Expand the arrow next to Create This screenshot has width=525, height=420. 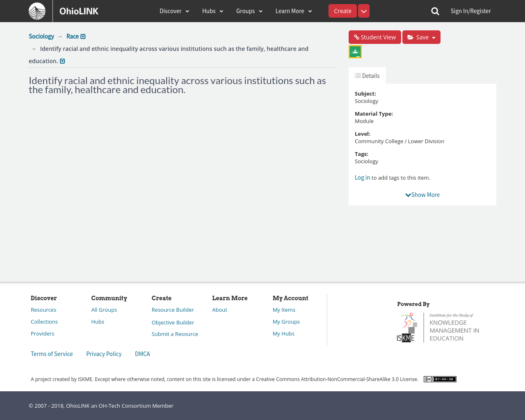click(364, 11)
